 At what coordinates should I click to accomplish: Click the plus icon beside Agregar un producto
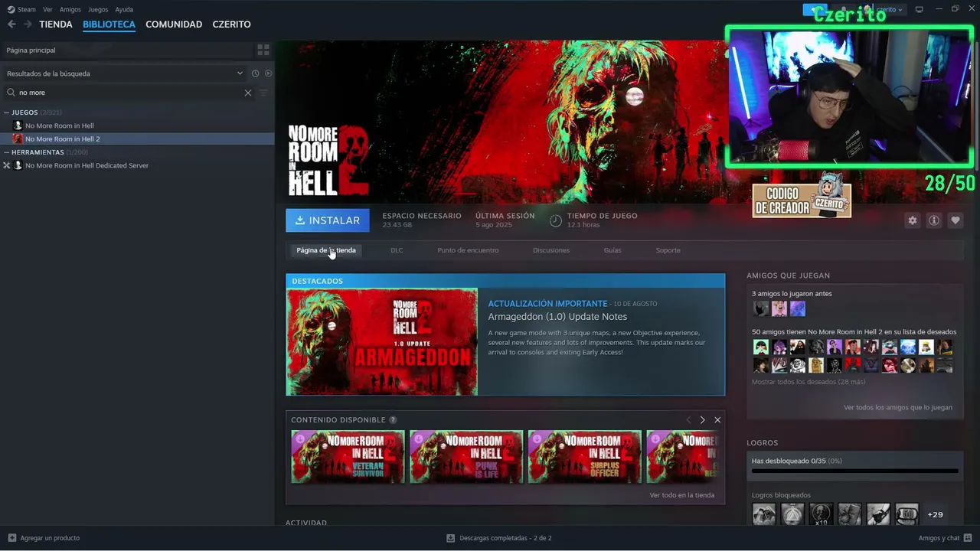click(x=11, y=538)
